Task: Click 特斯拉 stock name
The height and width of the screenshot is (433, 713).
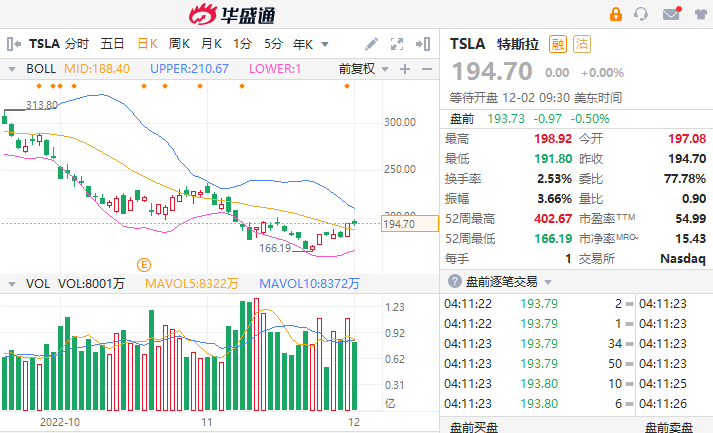Action: click(518, 44)
